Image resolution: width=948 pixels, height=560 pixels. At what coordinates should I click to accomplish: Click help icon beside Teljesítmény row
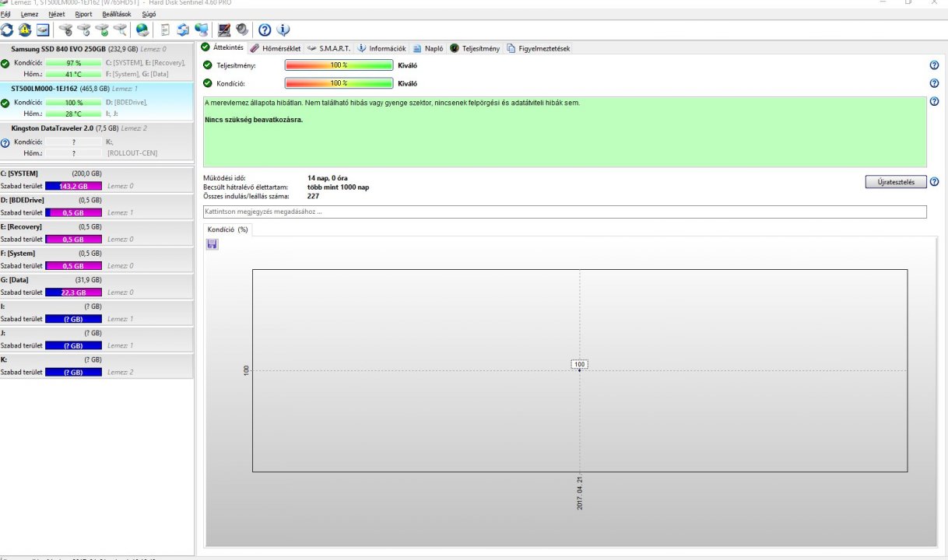click(934, 65)
